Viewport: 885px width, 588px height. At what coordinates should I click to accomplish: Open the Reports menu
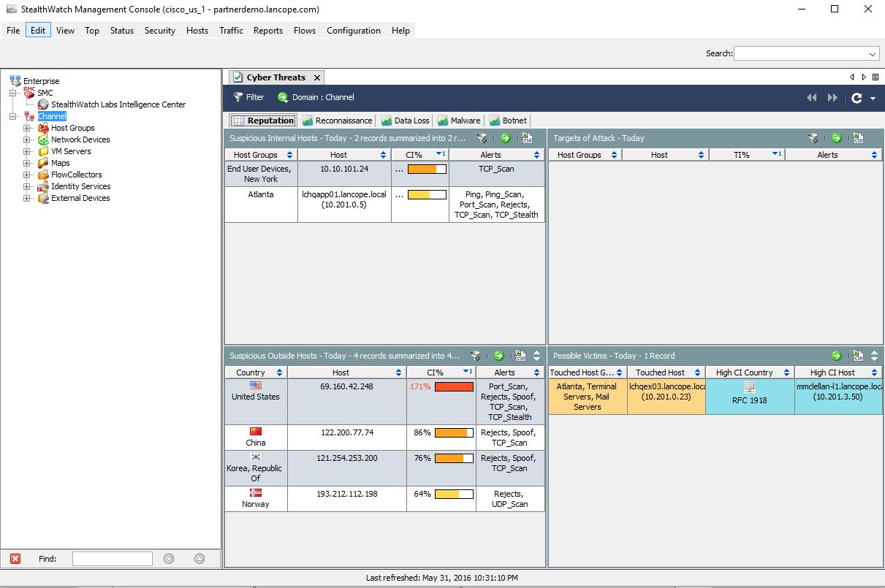coord(268,31)
